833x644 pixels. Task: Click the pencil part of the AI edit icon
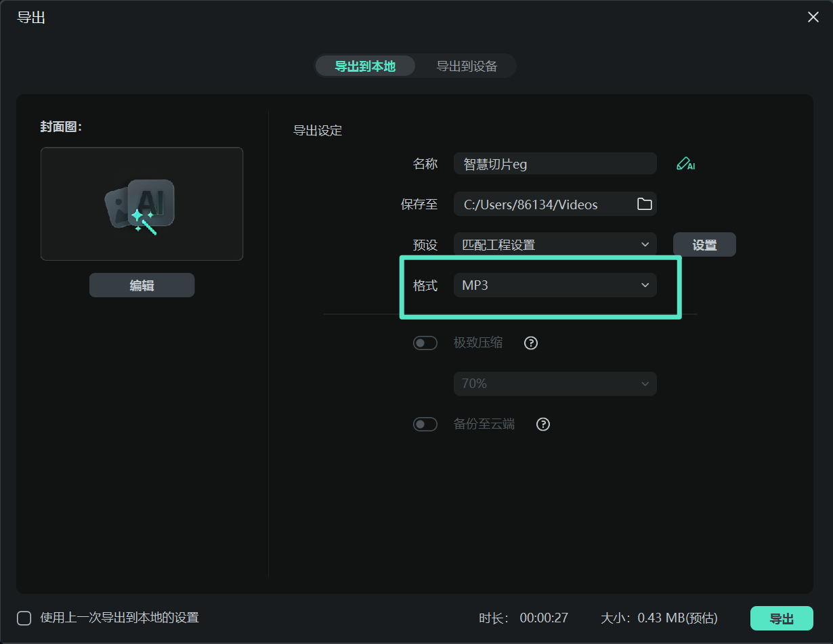681,162
